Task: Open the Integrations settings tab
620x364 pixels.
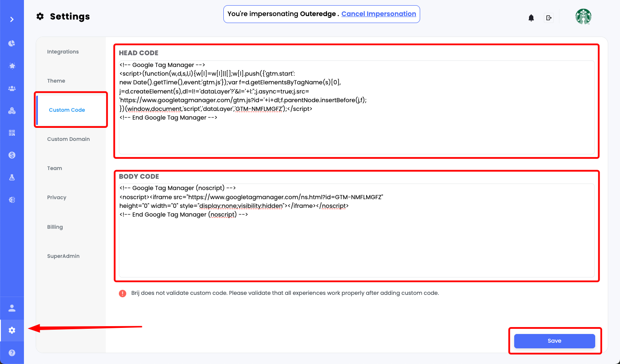Action: [x=63, y=52]
